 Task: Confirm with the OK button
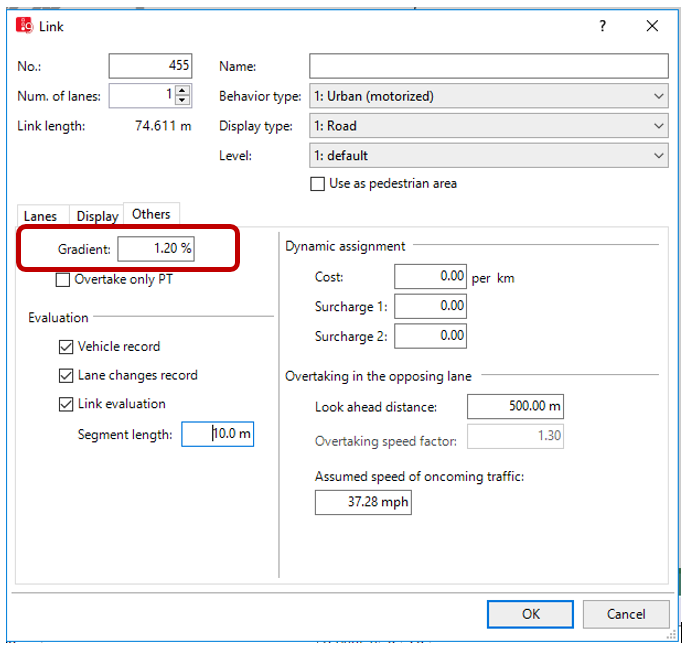coord(530,614)
